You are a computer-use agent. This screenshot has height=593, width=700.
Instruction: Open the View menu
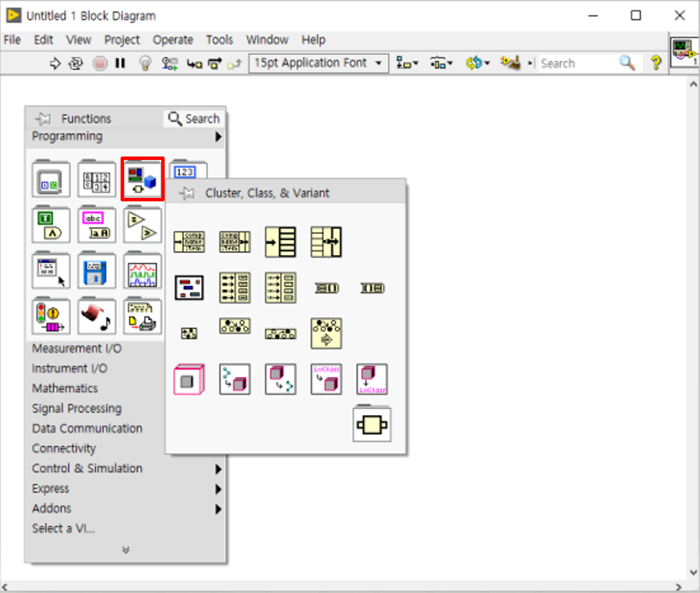tap(79, 40)
